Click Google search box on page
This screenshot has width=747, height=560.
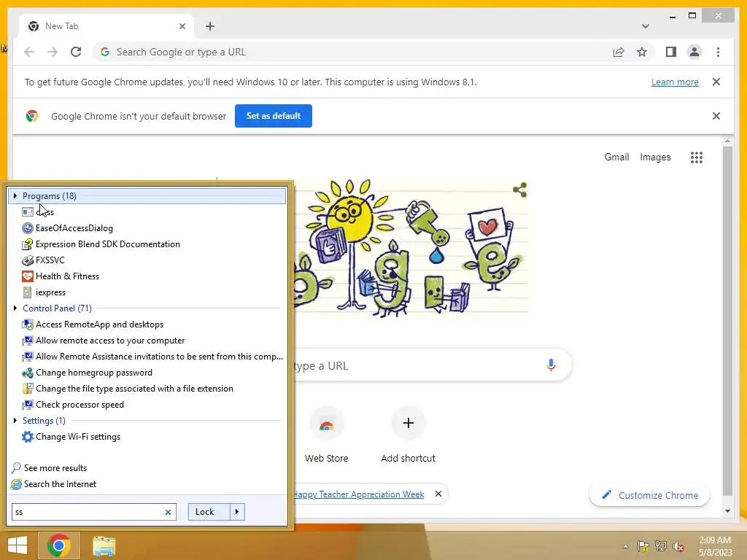(433, 365)
